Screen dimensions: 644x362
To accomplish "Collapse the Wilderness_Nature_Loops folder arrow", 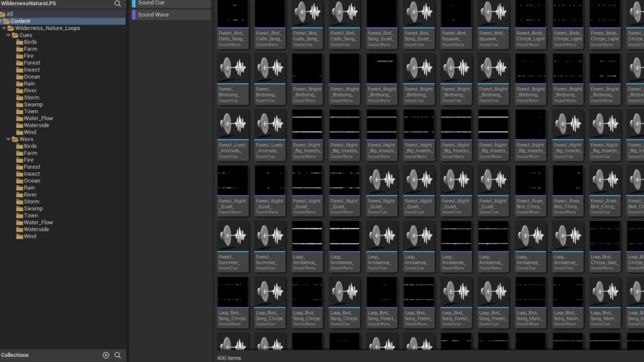I will pyautogui.click(x=4, y=28).
